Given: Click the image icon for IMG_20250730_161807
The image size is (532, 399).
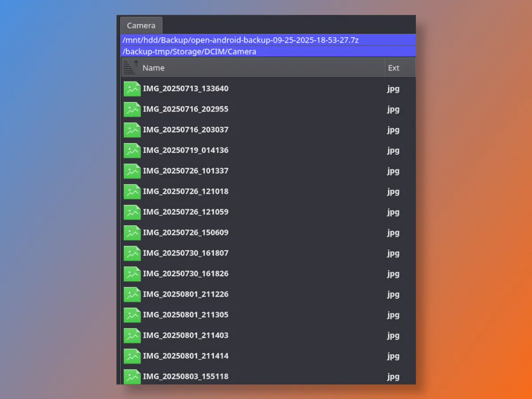Looking at the screenshot, I should 132,253.
